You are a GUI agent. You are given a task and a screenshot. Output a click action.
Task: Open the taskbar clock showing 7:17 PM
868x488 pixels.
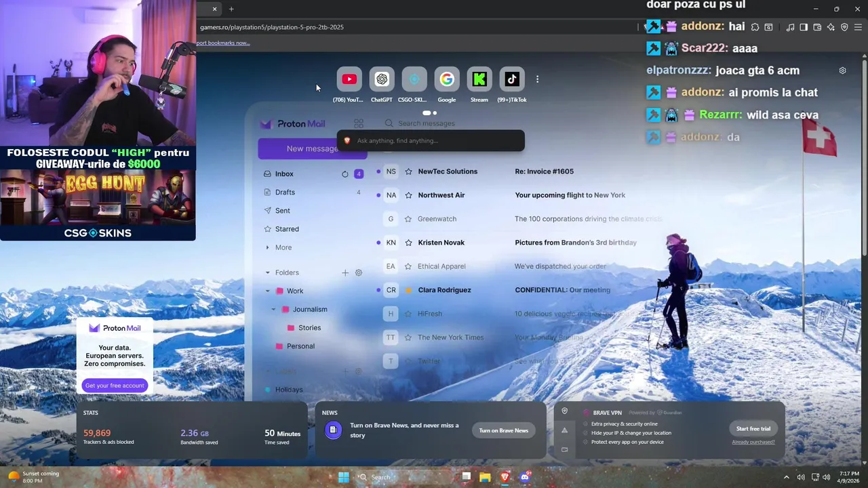(849, 477)
